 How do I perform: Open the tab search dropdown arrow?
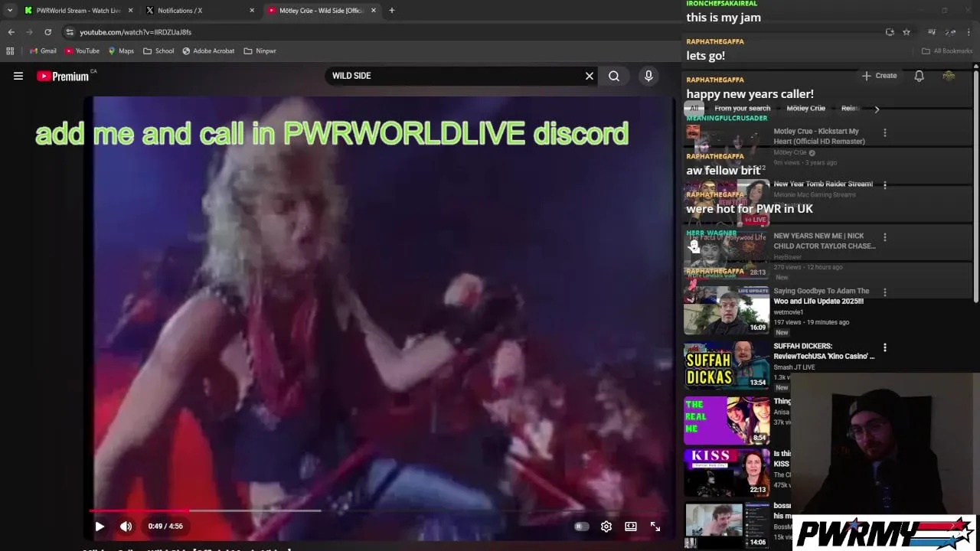[x=10, y=11]
